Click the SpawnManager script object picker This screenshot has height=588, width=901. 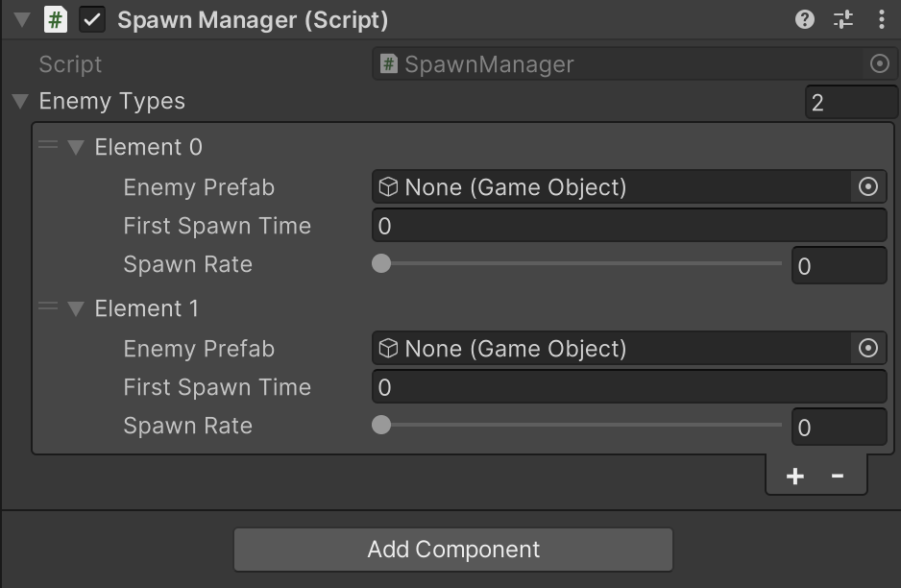tap(879, 63)
